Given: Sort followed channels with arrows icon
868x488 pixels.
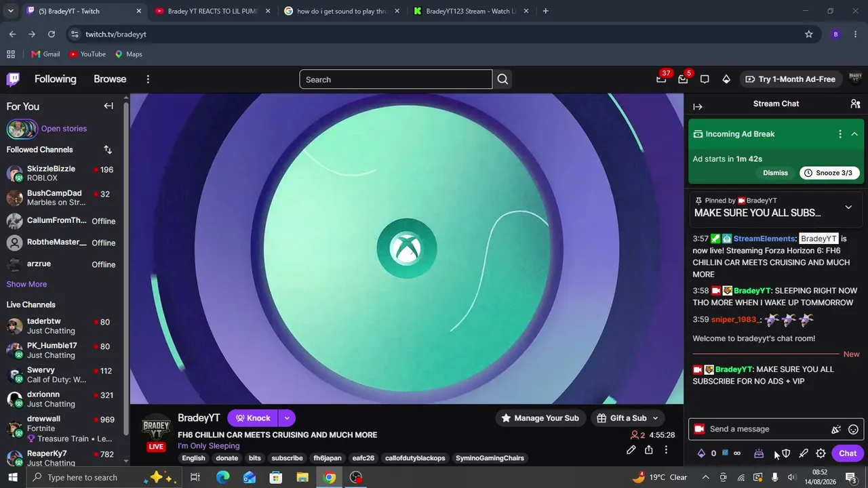Looking at the screenshot, I should (x=108, y=149).
